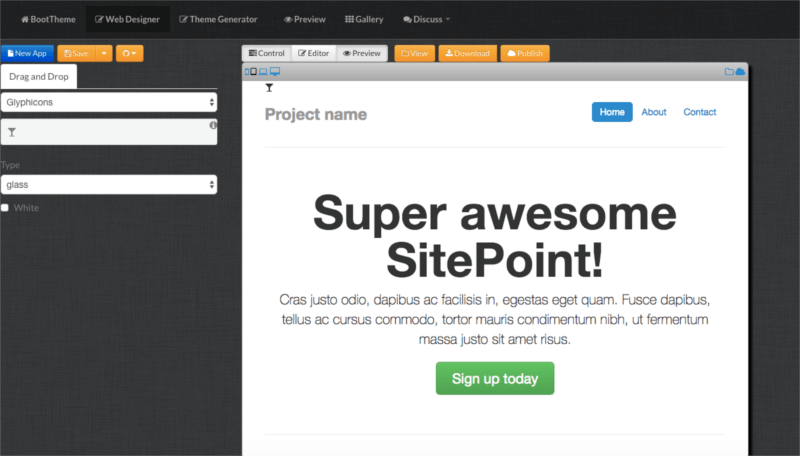Viewport: 800px width, 456px height.
Task: Open the Glyphicons component dropdown
Action: [x=109, y=102]
